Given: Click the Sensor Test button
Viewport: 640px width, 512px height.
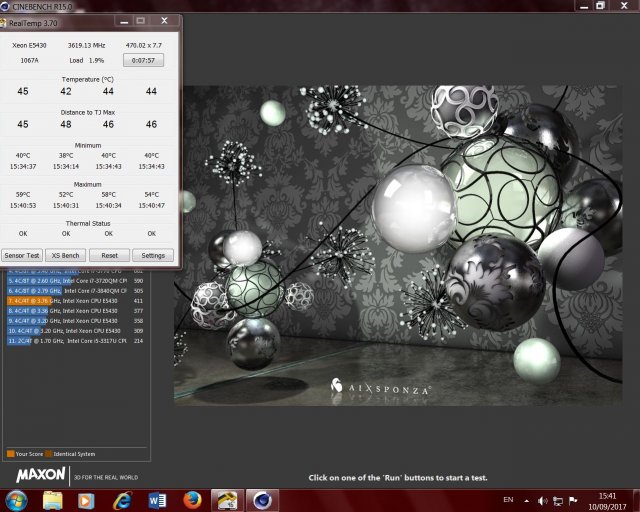Looking at the screenshot, I should [22, 255].
